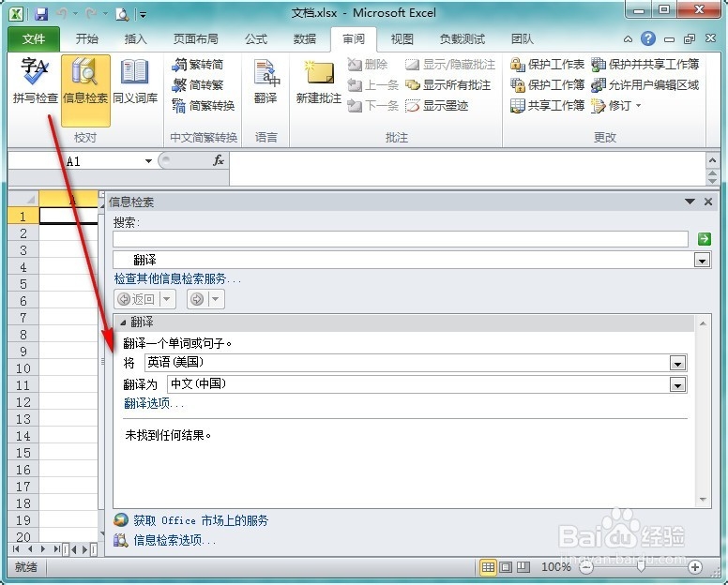Click the 搜索 search input box

click(401, 239)
